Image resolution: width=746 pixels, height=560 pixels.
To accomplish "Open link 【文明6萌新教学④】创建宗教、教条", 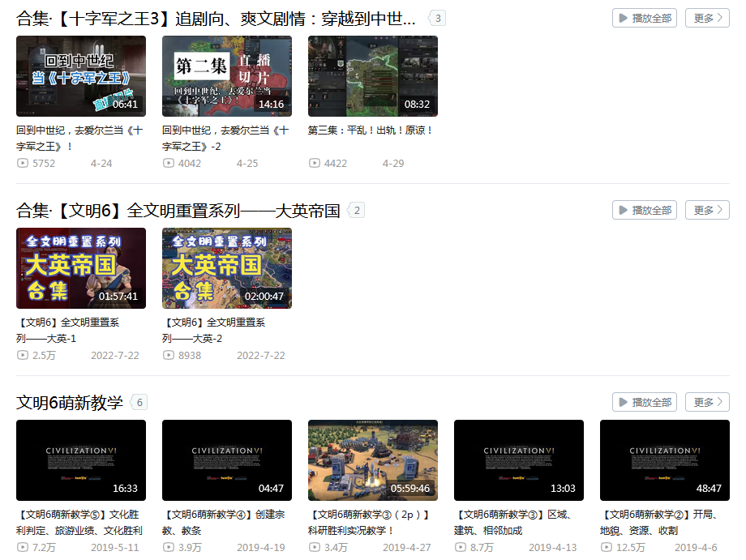I will pyautogui.click(x=224, y=523).
